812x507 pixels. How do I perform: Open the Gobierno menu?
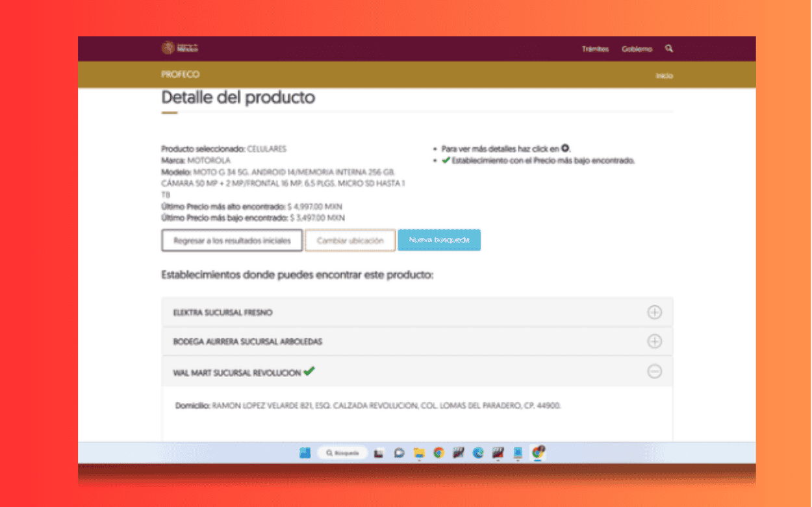[637, 49]
